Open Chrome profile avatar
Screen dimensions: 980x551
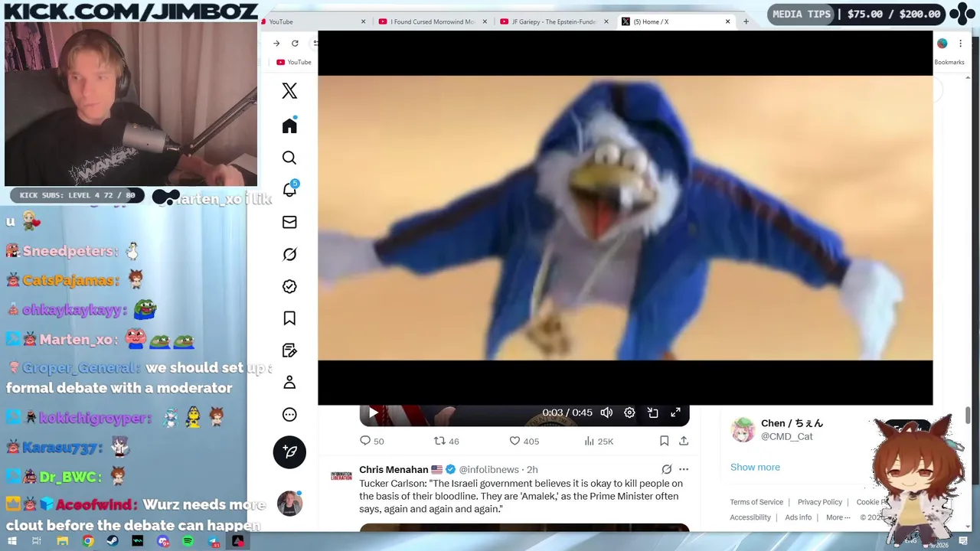pyautogui.click(x=942, y=44)
